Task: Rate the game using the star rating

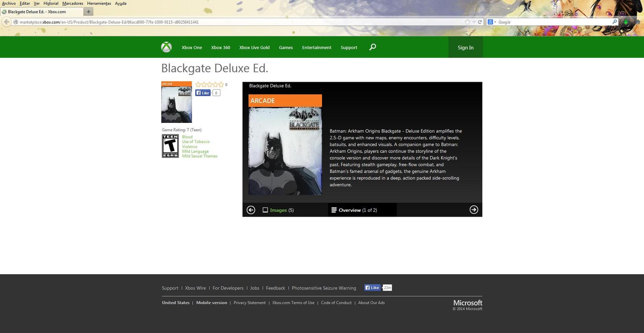Action: coord(209,85)
